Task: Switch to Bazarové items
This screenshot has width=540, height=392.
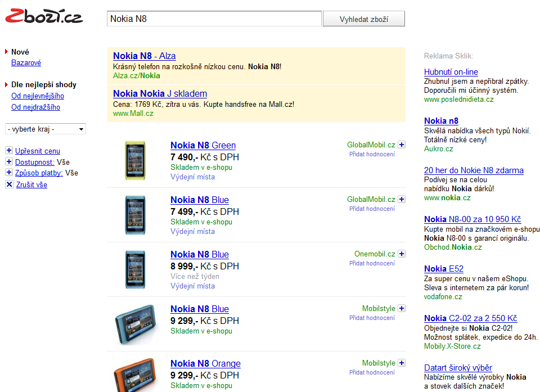Action: click(26, 62)
